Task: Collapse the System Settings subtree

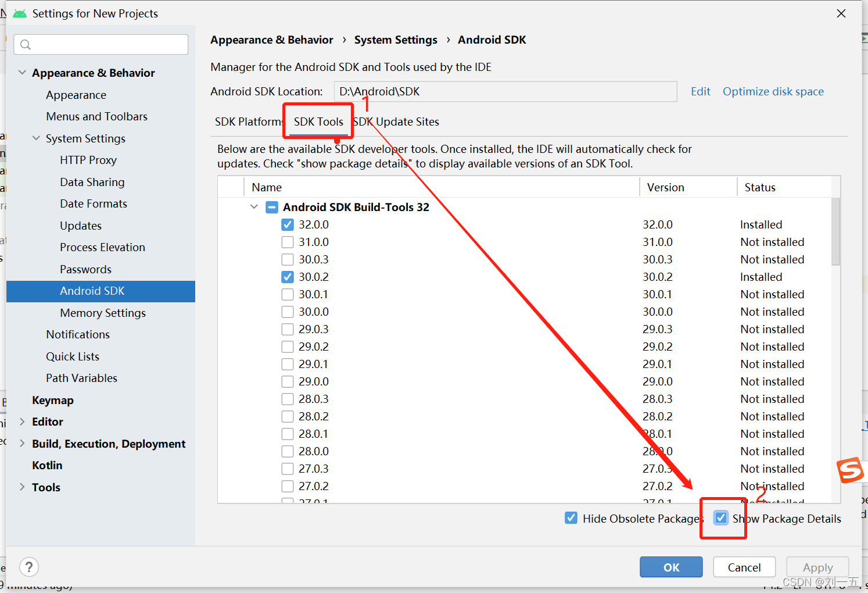Action: pyautogui.click(x=36, y=138)
